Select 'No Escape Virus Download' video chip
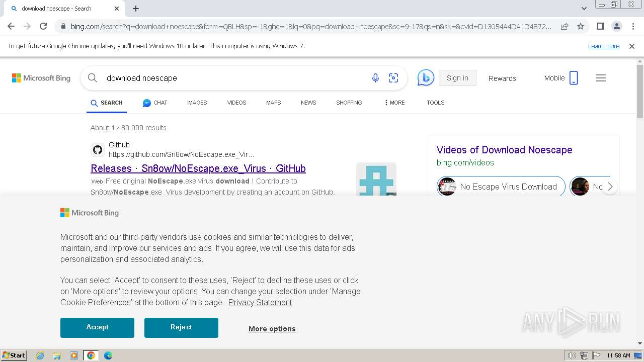Screen dimensions: 644x362 (501, 187)
